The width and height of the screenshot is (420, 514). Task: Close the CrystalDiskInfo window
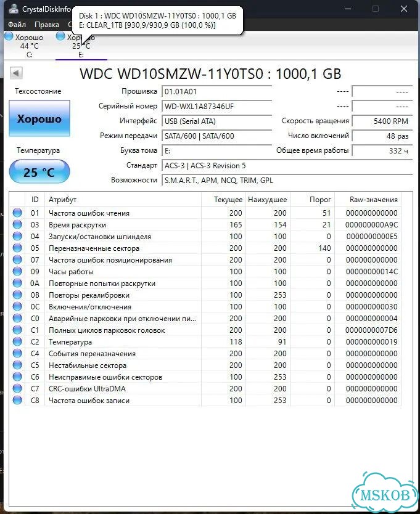click(404, 9)
